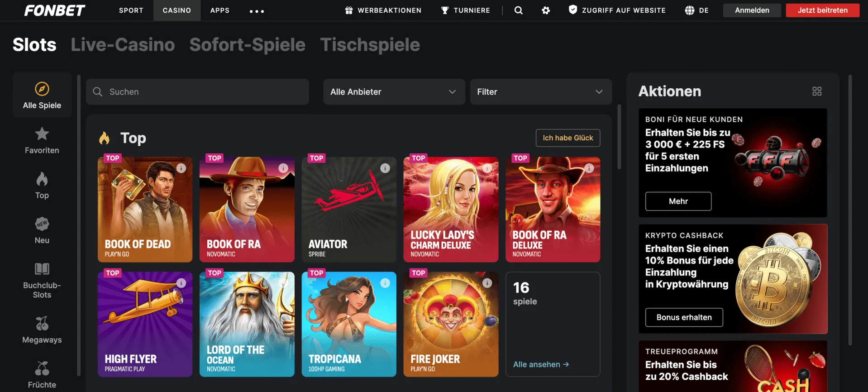Open the Tischspiele tab
Viewport: 868px width, 392px height.
(370, 45)
